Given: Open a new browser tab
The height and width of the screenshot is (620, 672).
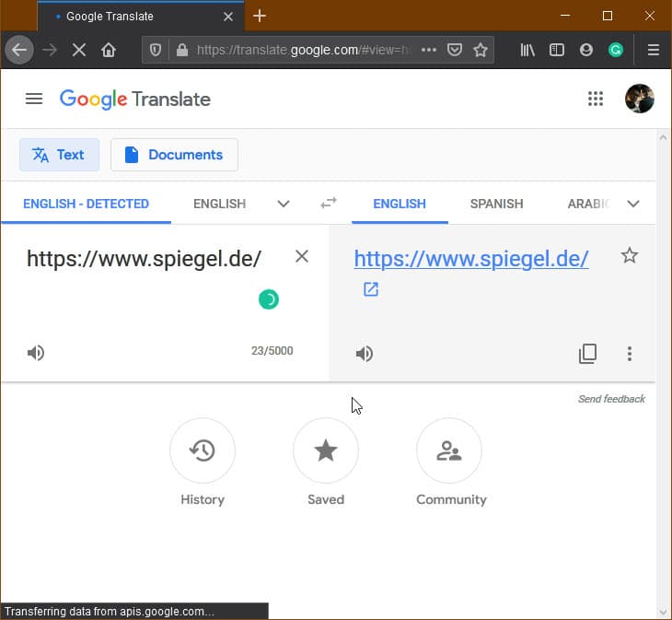Looking at the screenshot, I should click(260, 17).
